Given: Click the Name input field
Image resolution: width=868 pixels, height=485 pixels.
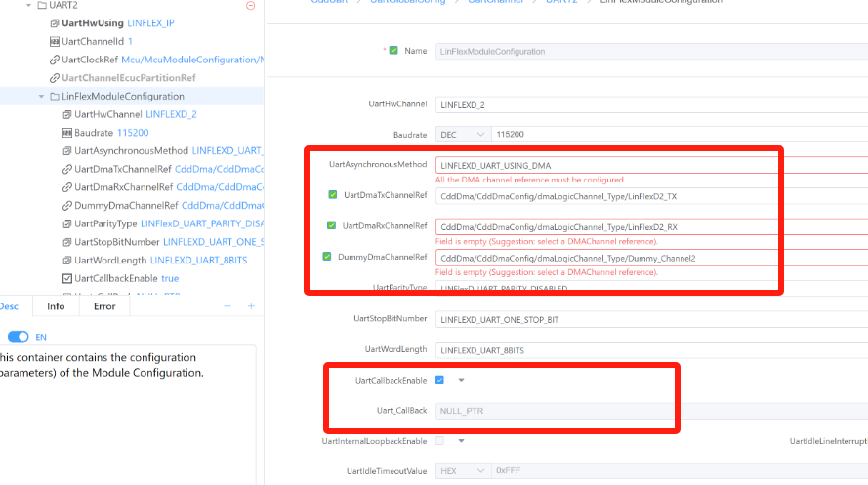Looking at the screenshot, I should [651, 52].
